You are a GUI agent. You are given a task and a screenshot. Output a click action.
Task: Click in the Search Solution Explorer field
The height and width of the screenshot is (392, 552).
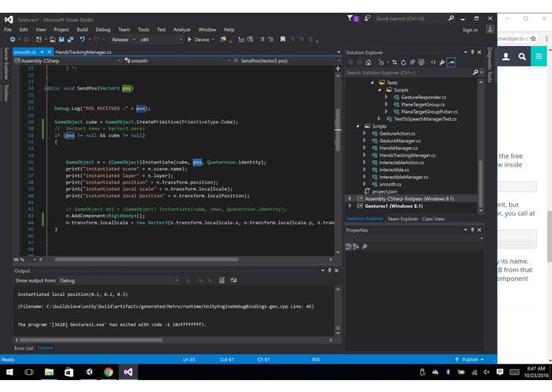tap(410, 72)
